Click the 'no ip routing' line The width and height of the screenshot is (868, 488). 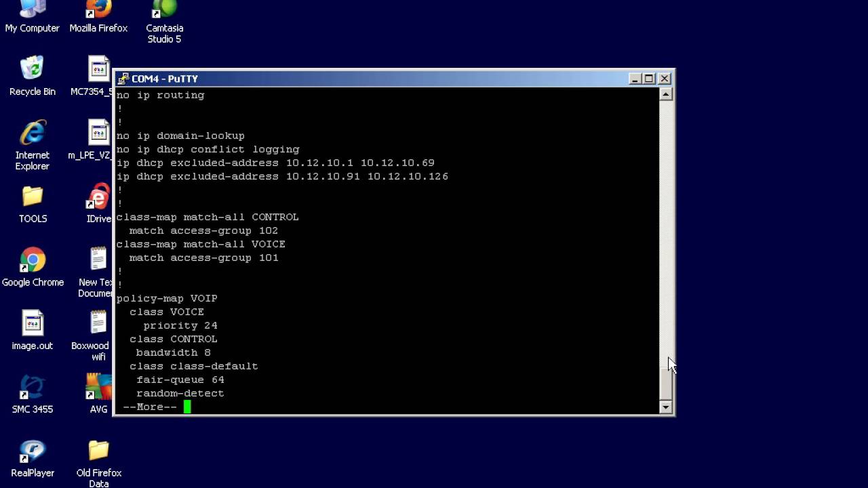[x=160, y=95]
